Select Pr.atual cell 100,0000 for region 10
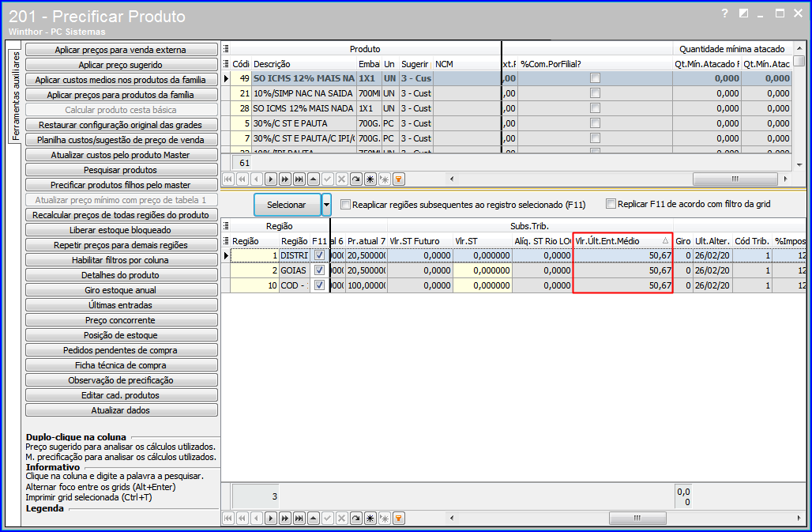Image resolution: width=812 pixels, height=532 pixels. click(x=367, y=285)
